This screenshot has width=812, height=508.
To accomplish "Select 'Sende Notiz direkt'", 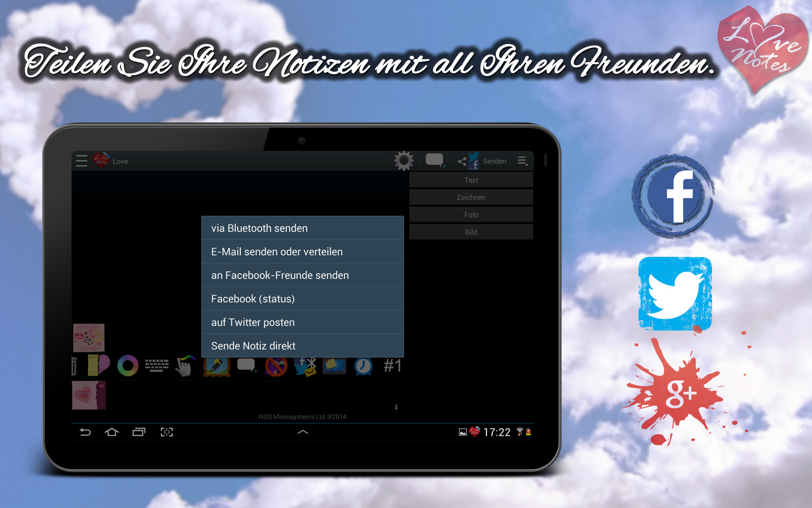I will tap(302, 346).
